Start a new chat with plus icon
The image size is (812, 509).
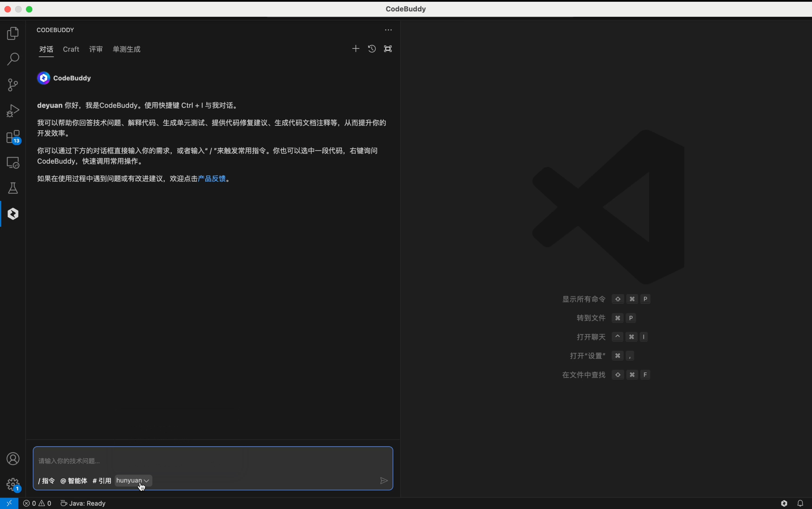(x=356, y=49)
